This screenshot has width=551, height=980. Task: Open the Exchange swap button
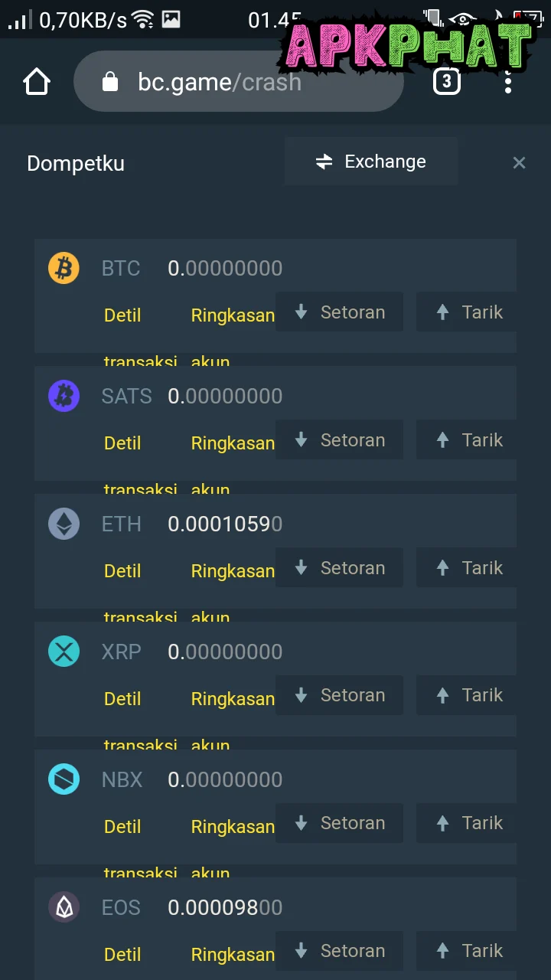(371, 162)
